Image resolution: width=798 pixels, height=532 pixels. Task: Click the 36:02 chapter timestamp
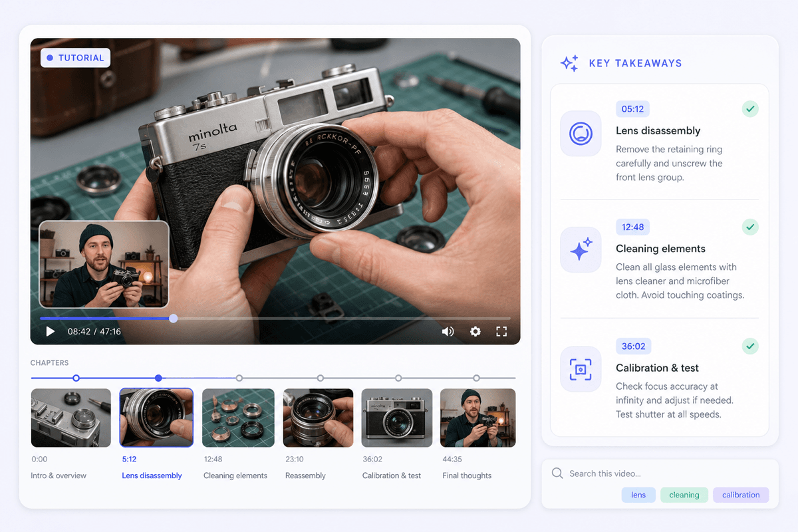(x=372, y=459)
